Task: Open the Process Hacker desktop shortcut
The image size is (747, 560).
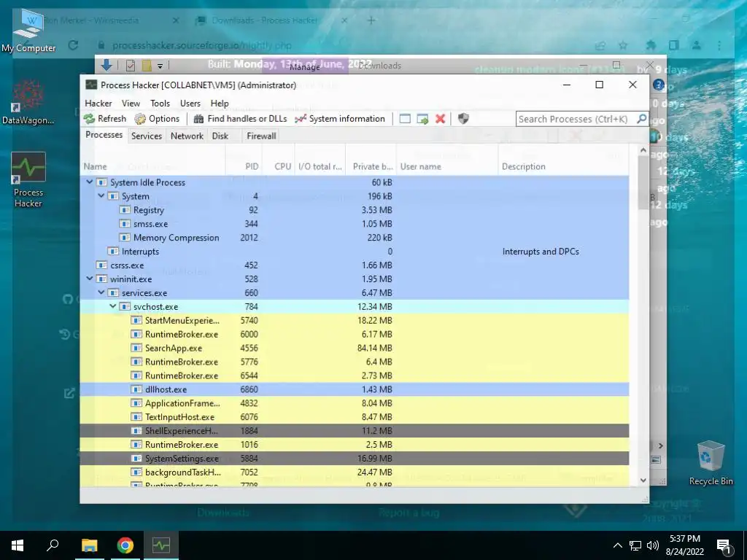Action: click(28, 180)
